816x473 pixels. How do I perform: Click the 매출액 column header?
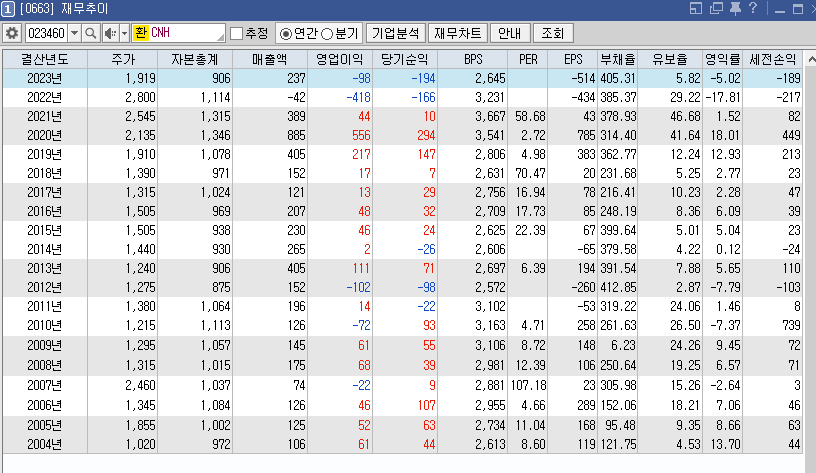pyautogui.click(x=270, y=60)
